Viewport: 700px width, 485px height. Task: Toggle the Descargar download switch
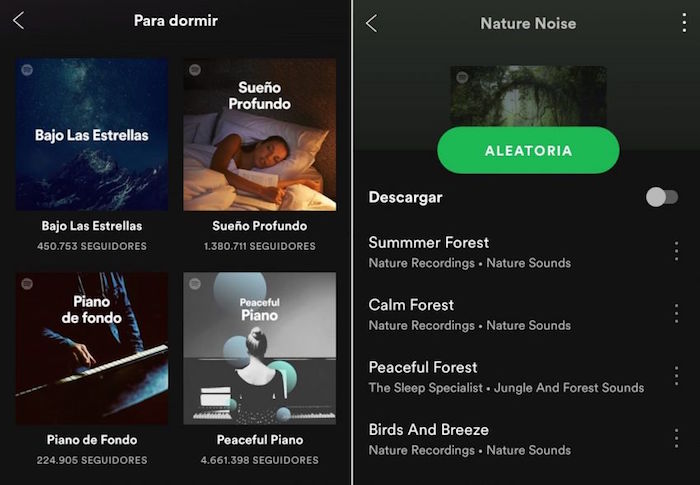tap(662, 197)
